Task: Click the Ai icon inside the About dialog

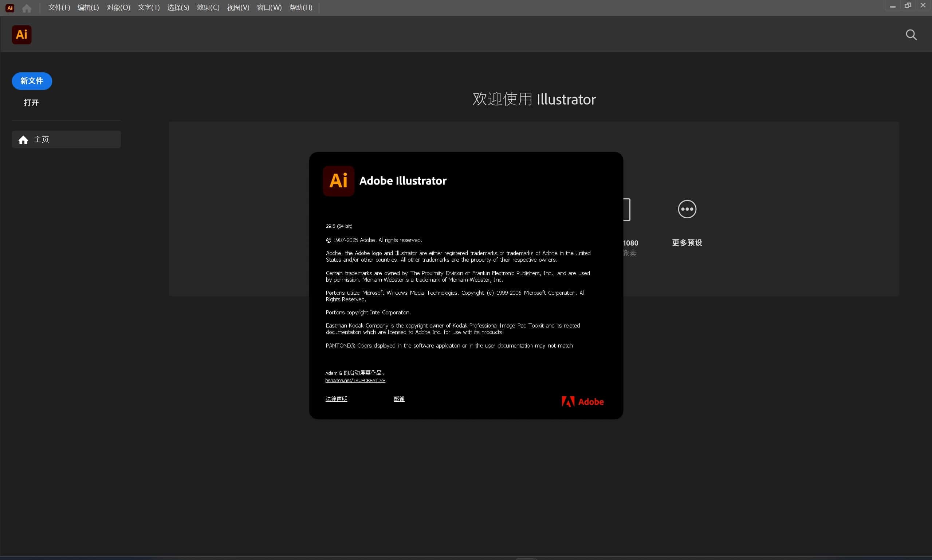Action: [x=338, y=181]
